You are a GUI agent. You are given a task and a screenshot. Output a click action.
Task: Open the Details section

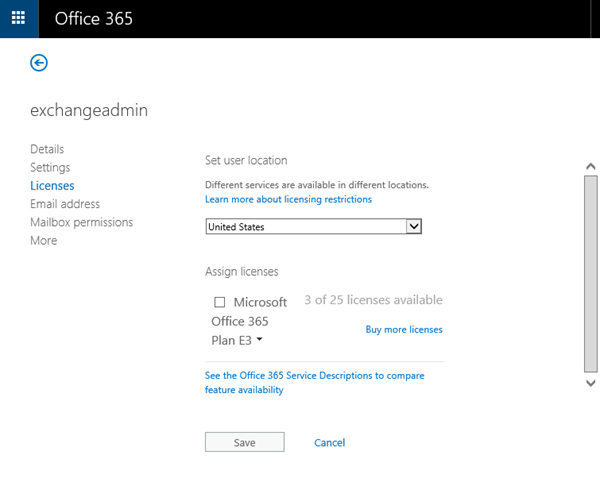(x=47, y=149)
